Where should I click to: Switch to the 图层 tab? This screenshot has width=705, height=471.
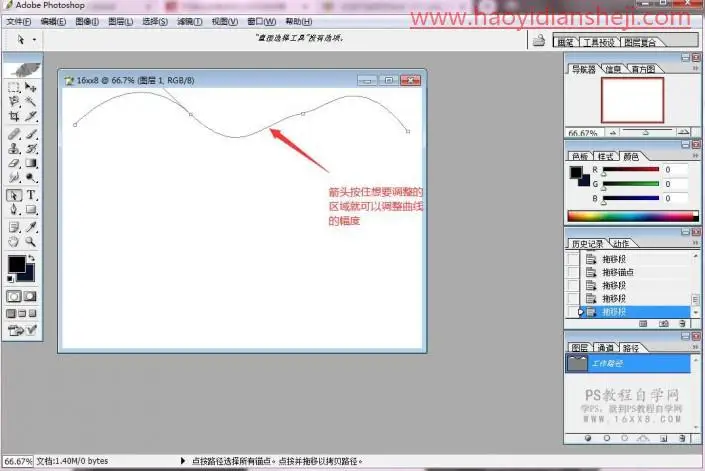(580, 348)
